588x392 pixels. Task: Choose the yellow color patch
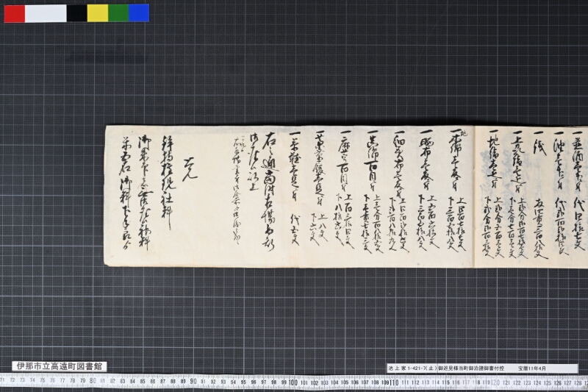tap(98, 13)
